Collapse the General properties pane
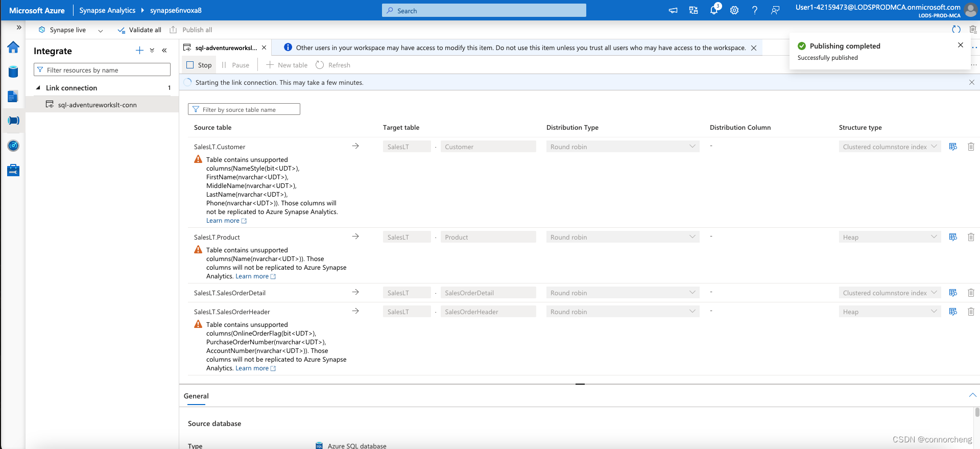 972,395
